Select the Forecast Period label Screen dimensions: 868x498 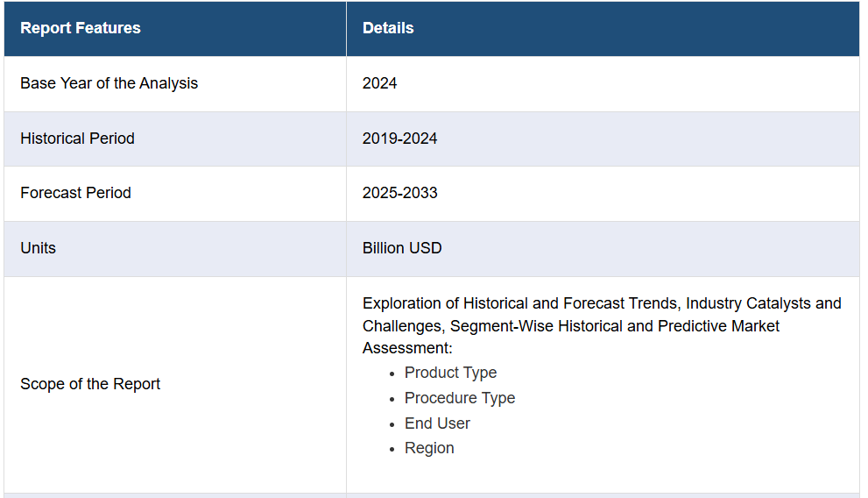pos(76,193)
